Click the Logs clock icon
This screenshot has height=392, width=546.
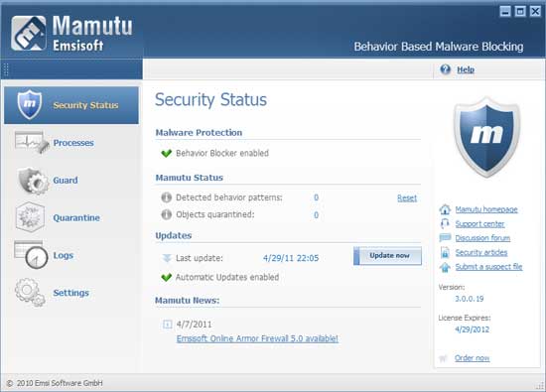(31, 255)
